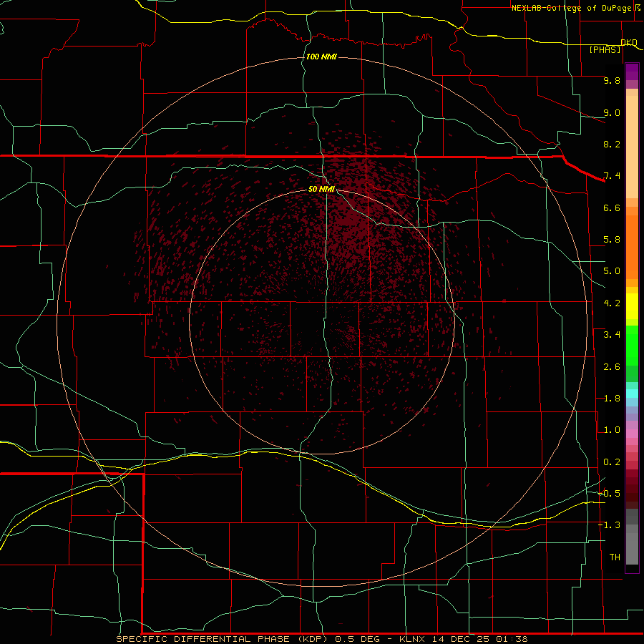The image size is (644, 644).
Task: Click SPECIFIC DIFFERENTIAL PHASE (KDP) caption text
Action: pos(222,639)
